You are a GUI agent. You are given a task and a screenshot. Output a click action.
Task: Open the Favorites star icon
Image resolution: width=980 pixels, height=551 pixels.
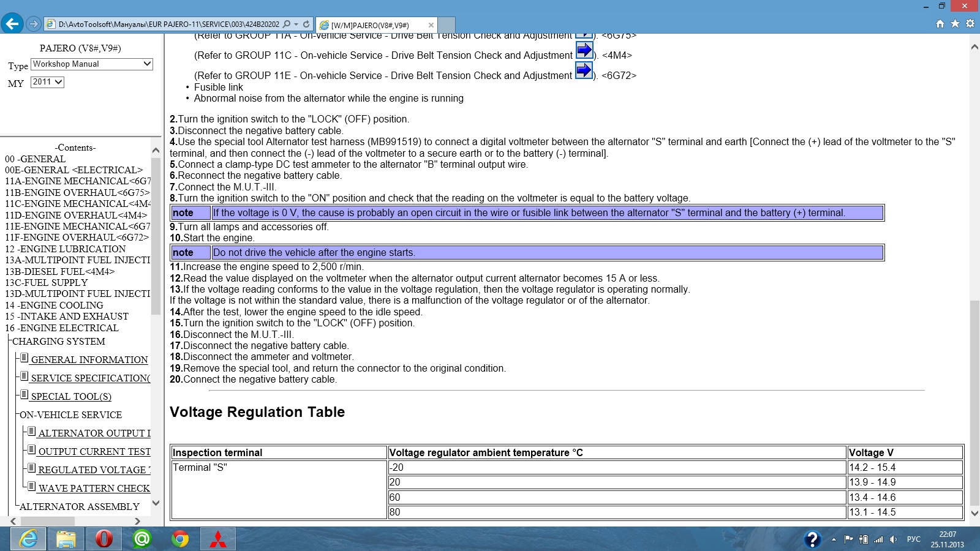coord(955,24)
